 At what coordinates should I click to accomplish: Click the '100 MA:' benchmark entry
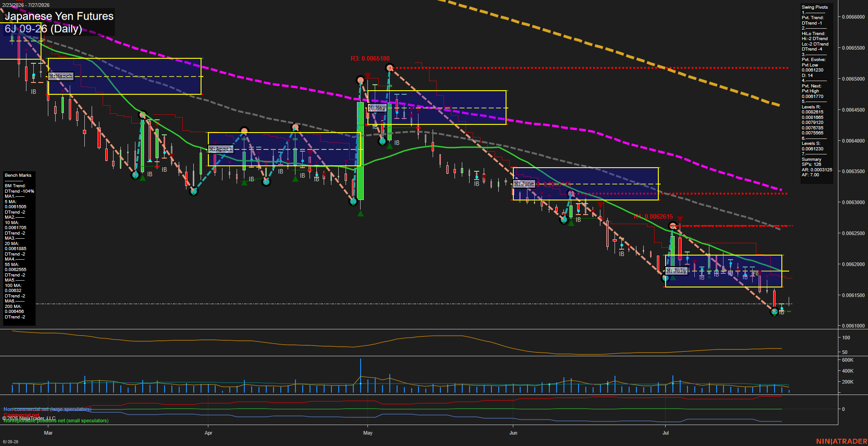13,286
